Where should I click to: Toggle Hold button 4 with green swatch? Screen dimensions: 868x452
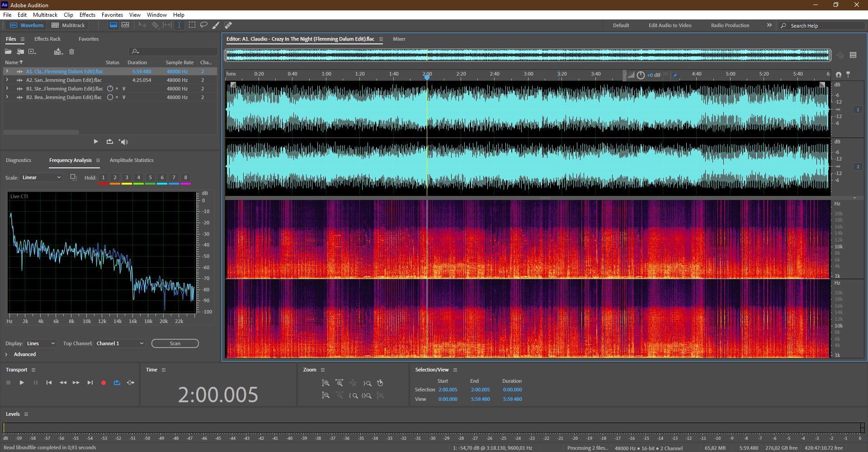click(x=139, y=178)
